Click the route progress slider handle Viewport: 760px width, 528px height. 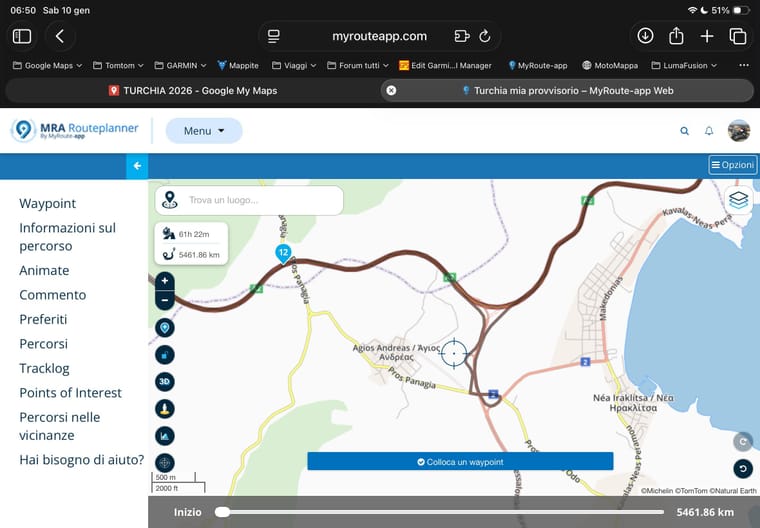click(x=222, y=512)
